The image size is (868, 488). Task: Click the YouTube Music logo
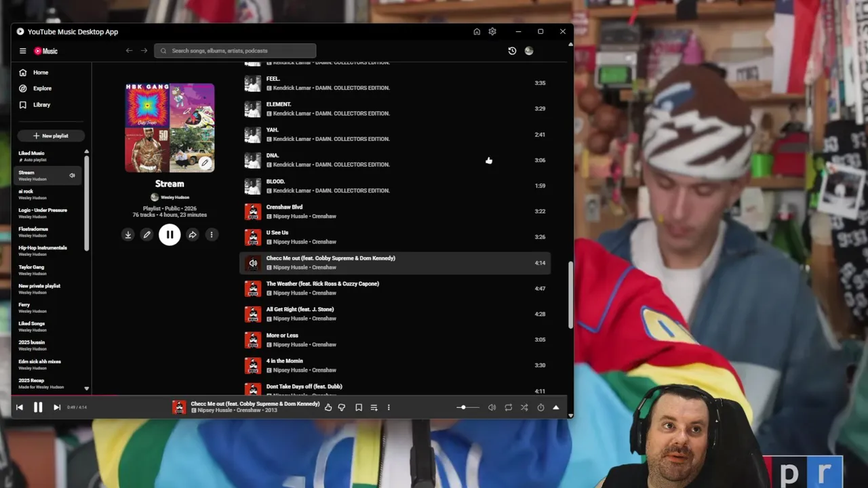(x=46, y=51)
